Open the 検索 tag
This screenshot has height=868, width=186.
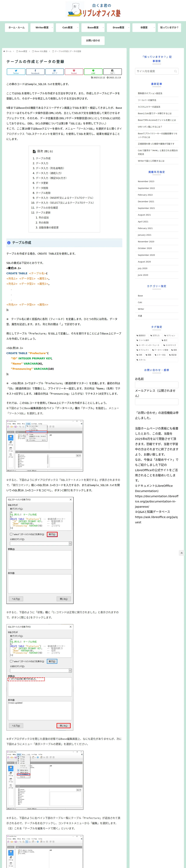pyautogui.click(x=174, y=350)
